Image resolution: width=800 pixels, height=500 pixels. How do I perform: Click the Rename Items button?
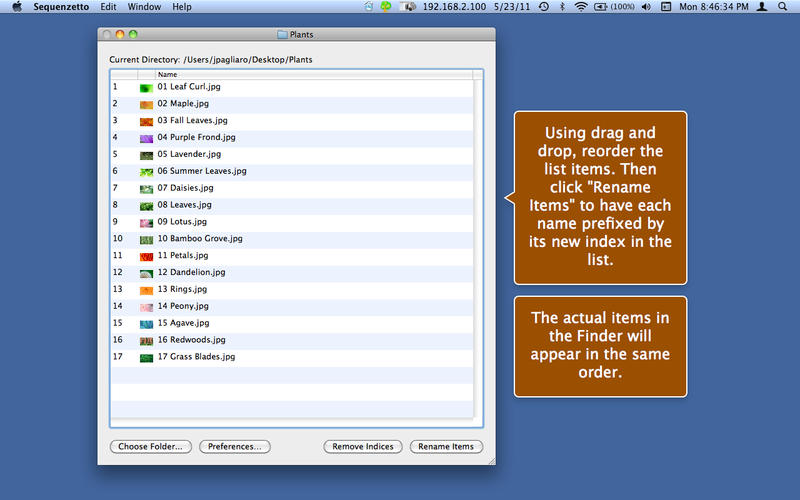446,446
